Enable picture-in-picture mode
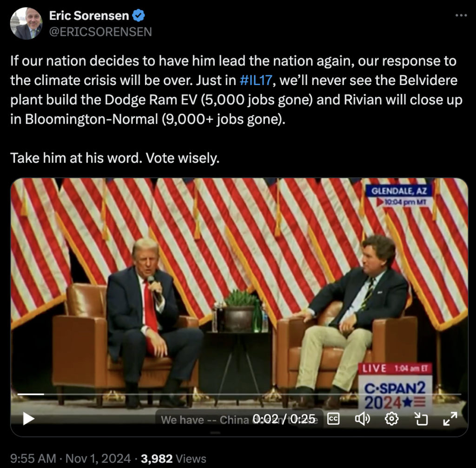Viewport: 476px width, 468px height. [x=421, y=419]
